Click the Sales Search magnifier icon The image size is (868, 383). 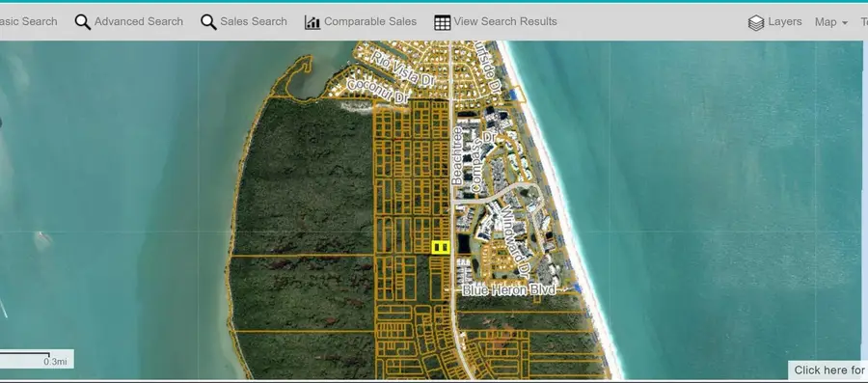[x=208, y=22]
